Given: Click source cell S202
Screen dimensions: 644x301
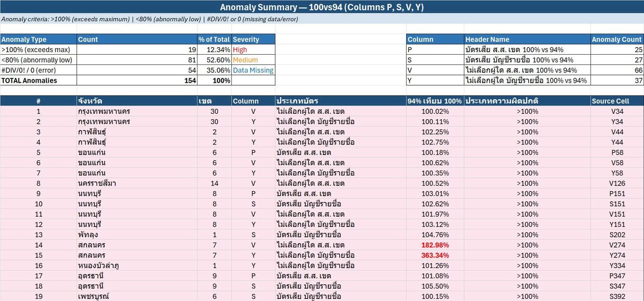Looking at the screenshot, I should tap(617, 234).
